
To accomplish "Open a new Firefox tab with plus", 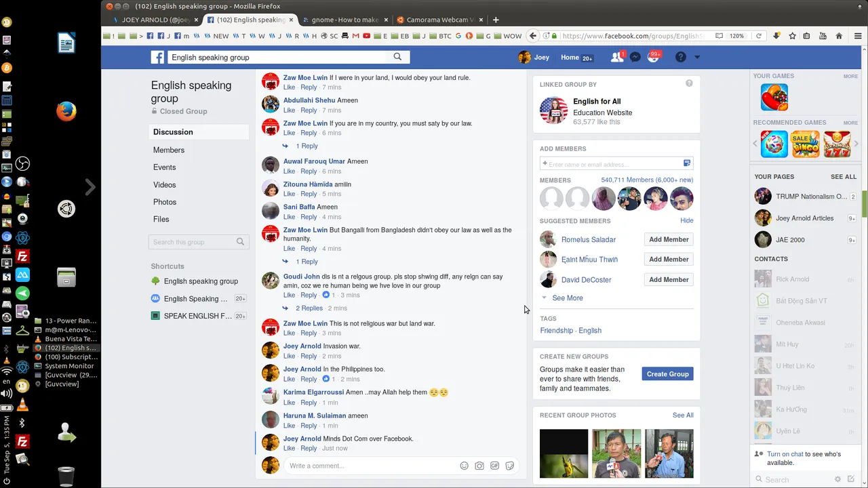I will (x=496, y=20).
